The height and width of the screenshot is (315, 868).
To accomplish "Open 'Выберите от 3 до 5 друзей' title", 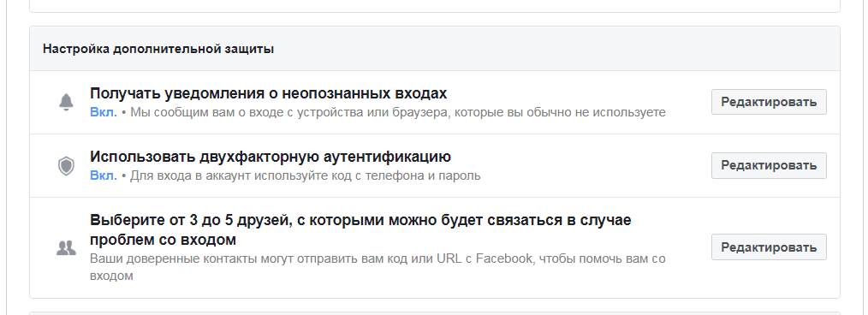I will point(360,229).
